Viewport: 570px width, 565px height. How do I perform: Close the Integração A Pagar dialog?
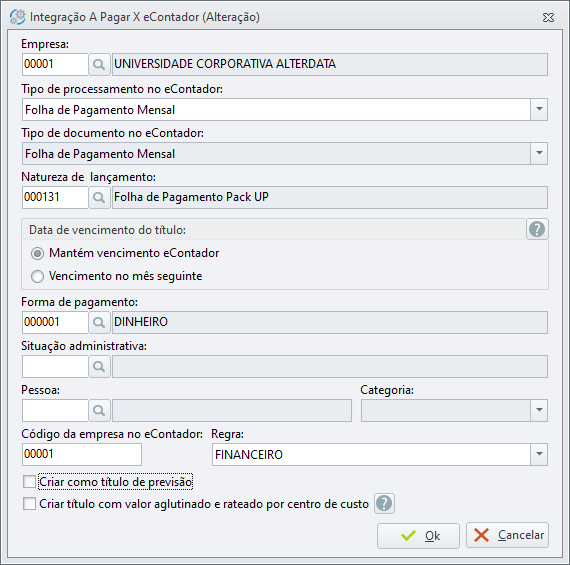click(x=548, y=17)
